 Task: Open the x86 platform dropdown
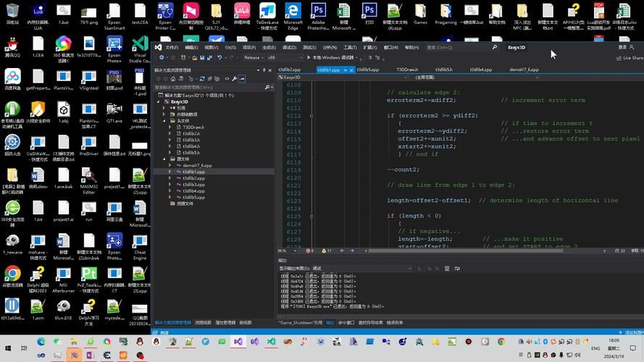point(284,58)
